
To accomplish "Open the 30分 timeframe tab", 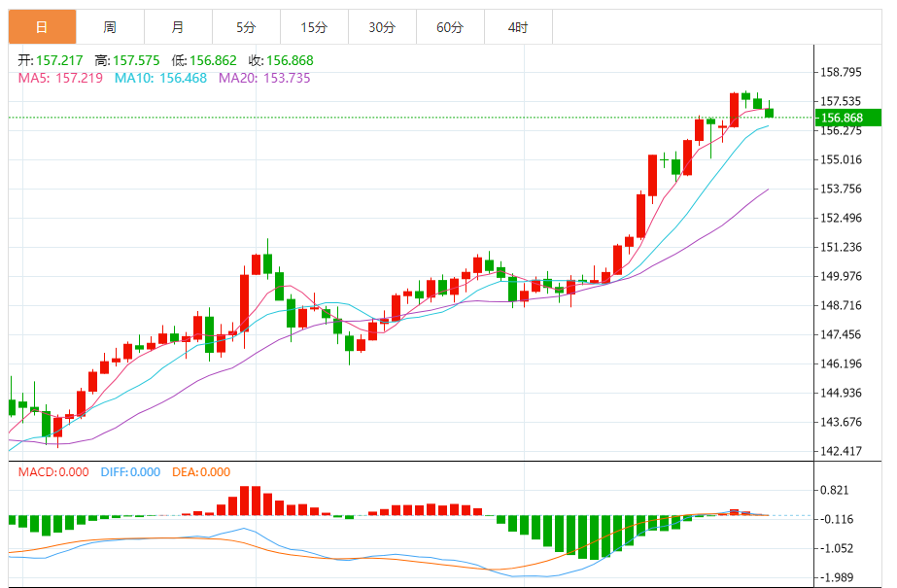I will (382, 27).
